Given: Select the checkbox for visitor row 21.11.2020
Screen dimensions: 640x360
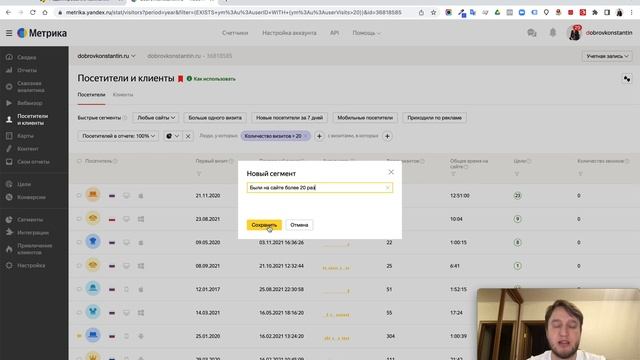Looking at the screenshot, I should point(79,196).
